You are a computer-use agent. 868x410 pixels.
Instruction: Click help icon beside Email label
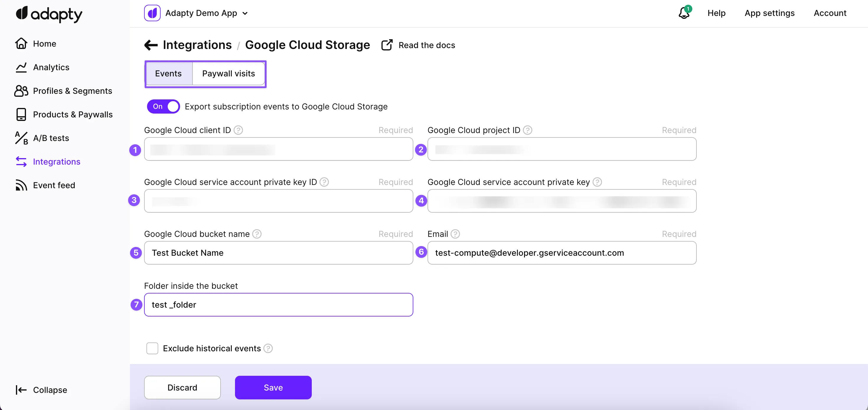click(x=455, y=234)
